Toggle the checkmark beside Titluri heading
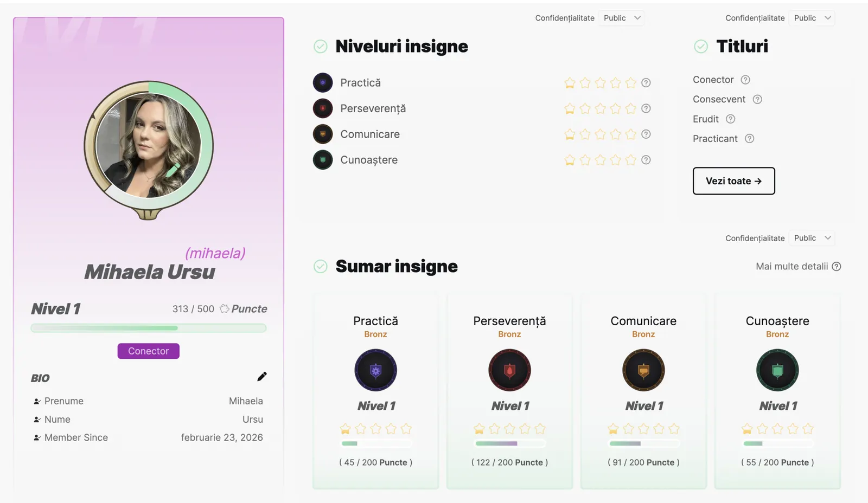Screen dimensions: 868x503 [701, 47]
